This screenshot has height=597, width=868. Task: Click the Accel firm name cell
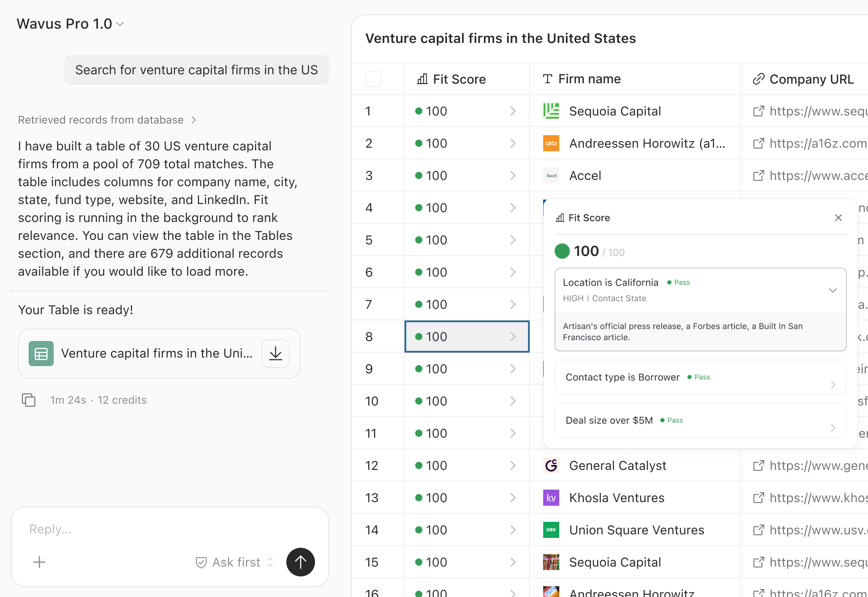pyautogui.click(x=585, y=175)
